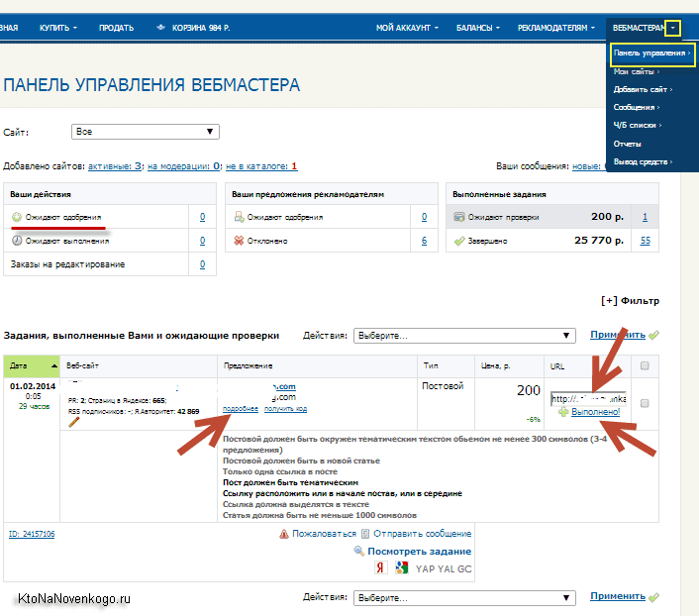Click the warning complaint icon
Screen dimensions: 699x616
284,534
